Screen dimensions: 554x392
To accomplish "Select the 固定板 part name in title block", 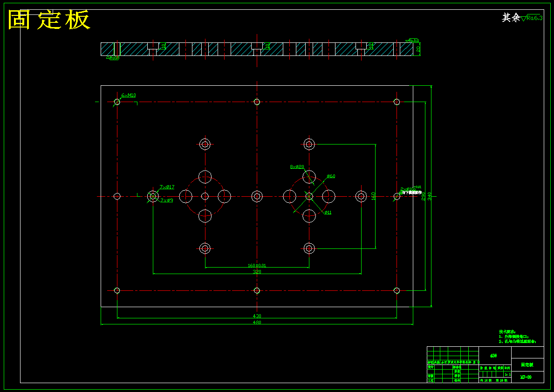I will 527,364.
